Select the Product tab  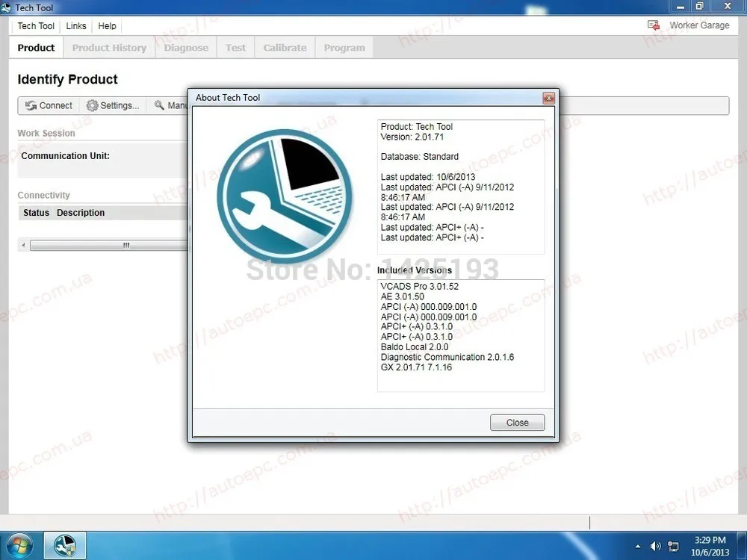click(36, 48)
